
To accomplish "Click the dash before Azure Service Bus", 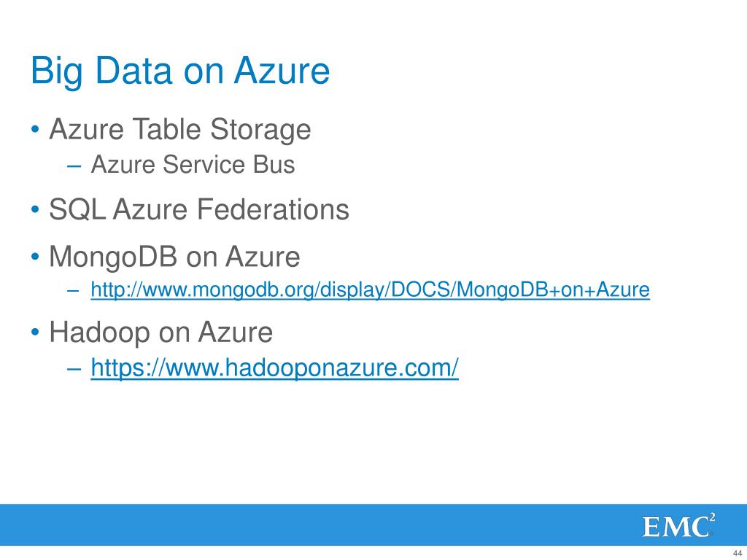I will (74, 166).
